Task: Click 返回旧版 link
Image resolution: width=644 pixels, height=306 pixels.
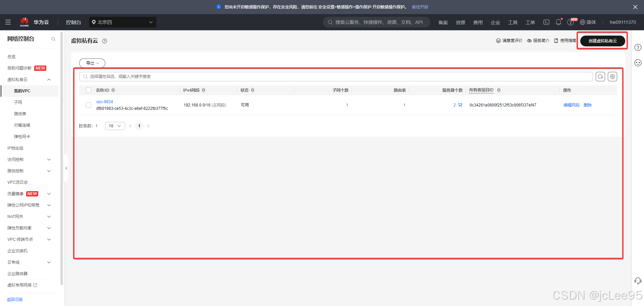Action: click(x=15, y=299)
